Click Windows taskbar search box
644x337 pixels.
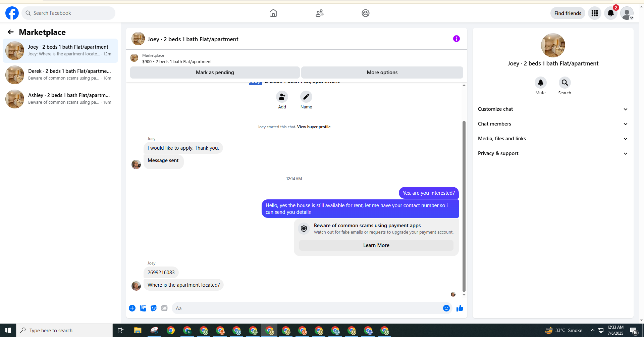click(64, 330)
